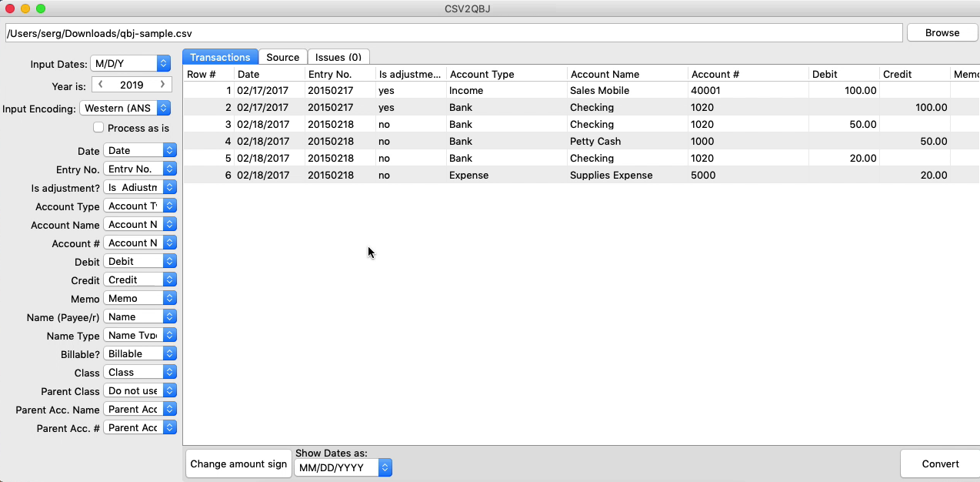980x482 pixels.
Task: Click the Debit column header
Action: click(x=844, y=74)
